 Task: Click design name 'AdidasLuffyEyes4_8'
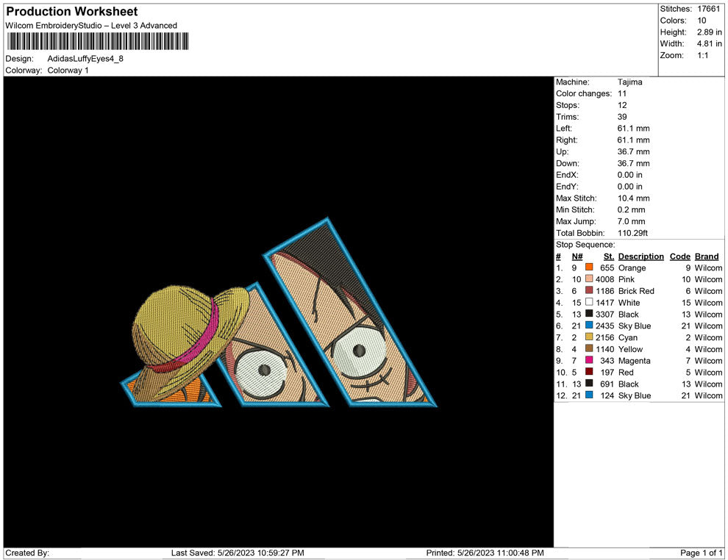click(85, 59)
